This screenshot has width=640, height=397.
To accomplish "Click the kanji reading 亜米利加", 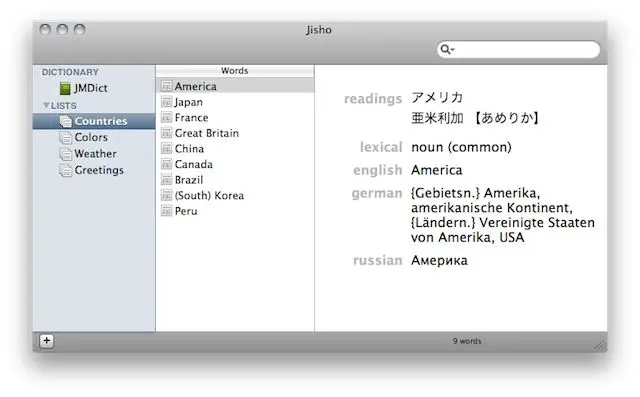I will (x=437, y=118).
